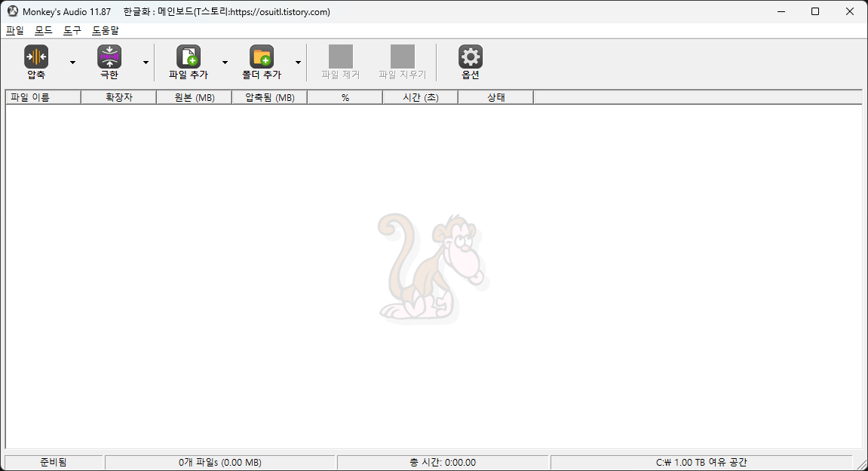Sort by 상태 column header
The width and height of the screenshot is (868, 471).
click(x=496, y=97)
